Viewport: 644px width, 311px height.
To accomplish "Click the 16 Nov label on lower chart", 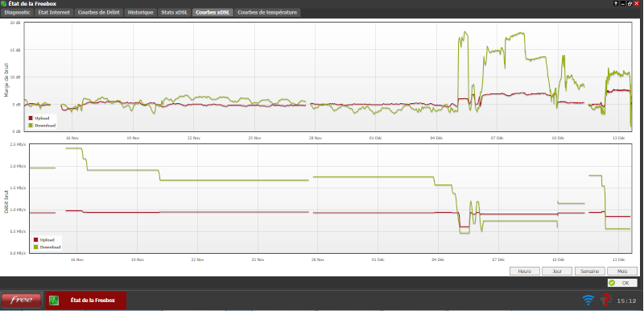I will tap(77, 259).
